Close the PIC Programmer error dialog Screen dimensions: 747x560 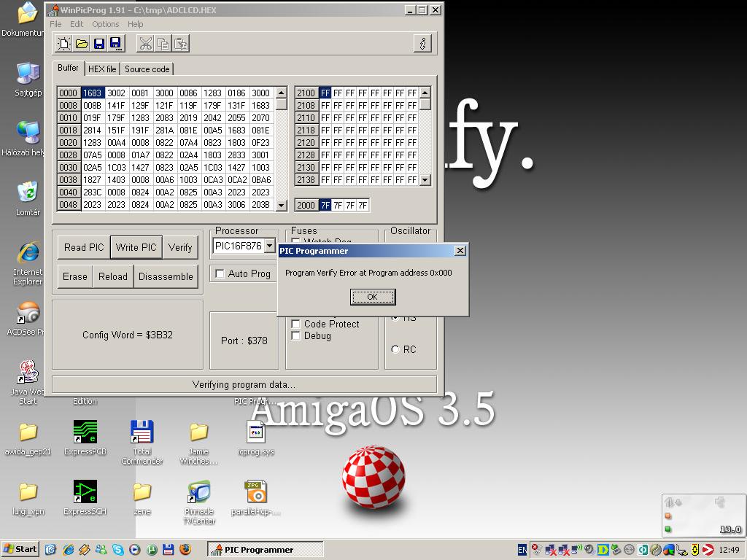(x=460, y=251)
